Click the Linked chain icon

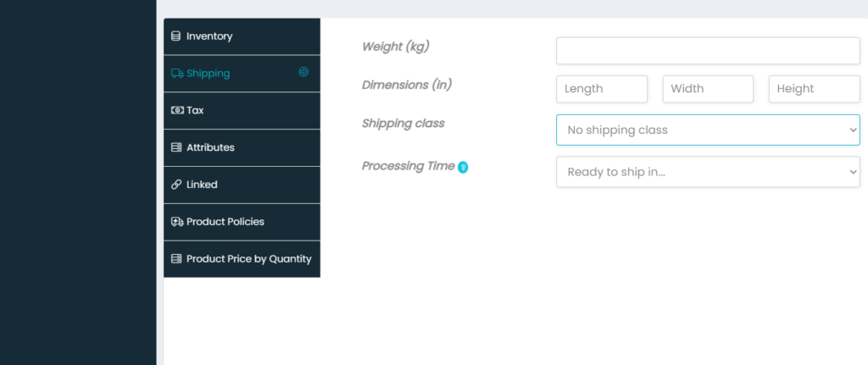(176, 185)
